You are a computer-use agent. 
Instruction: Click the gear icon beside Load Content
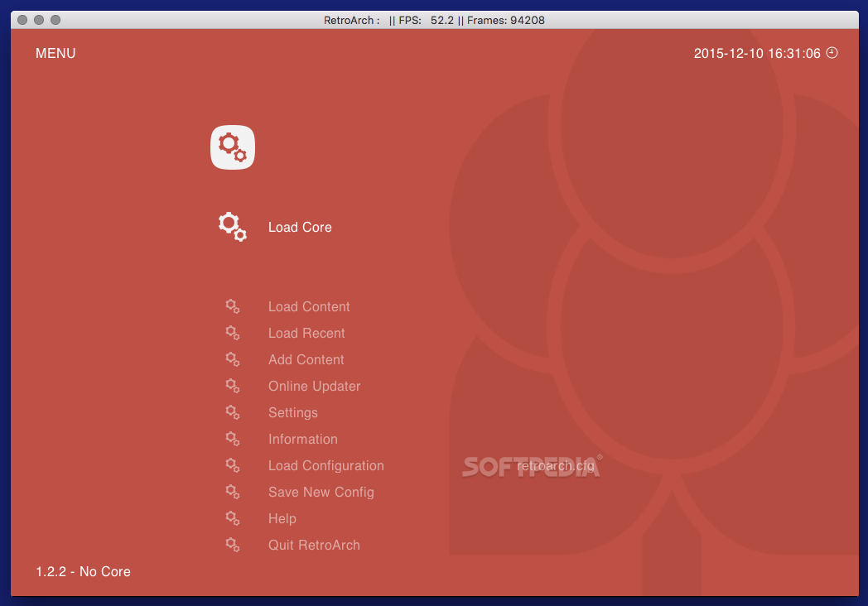pos(233,306)
